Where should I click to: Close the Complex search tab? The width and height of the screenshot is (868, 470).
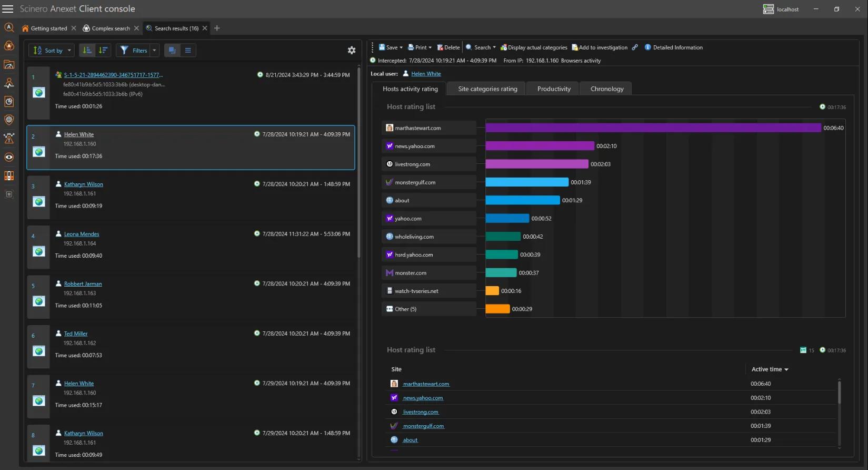pos(136,28)
